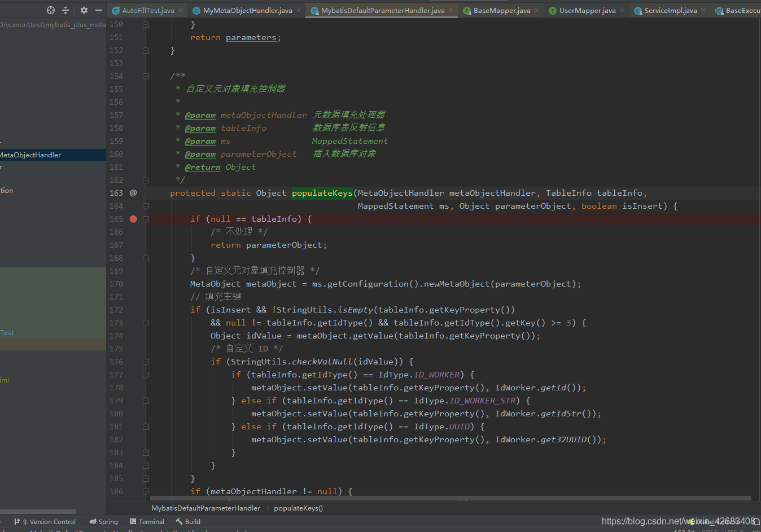Click the fold end marker at line 183
The height and width of the screenshot is (532, 761).
pyautogui.click(x=146, y=452)
